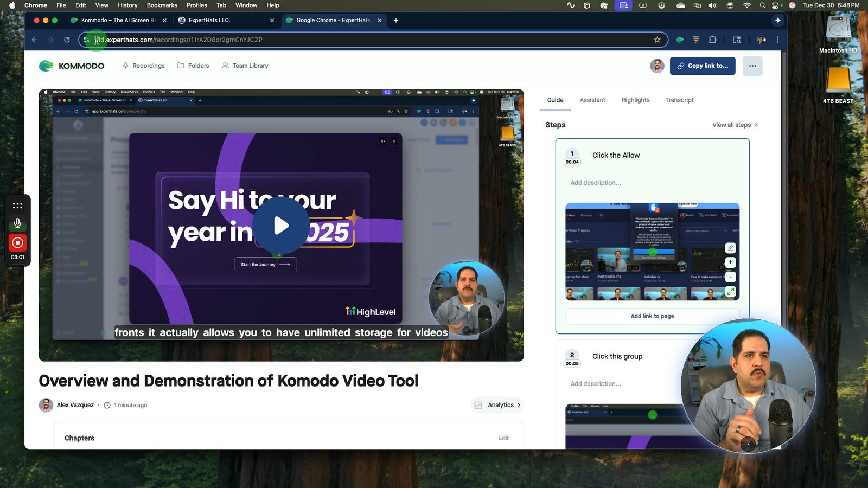The width and height of the screenshot is (868, 488).
Task: Open the more options ellipsis button
Action: [x=752, y=66]
